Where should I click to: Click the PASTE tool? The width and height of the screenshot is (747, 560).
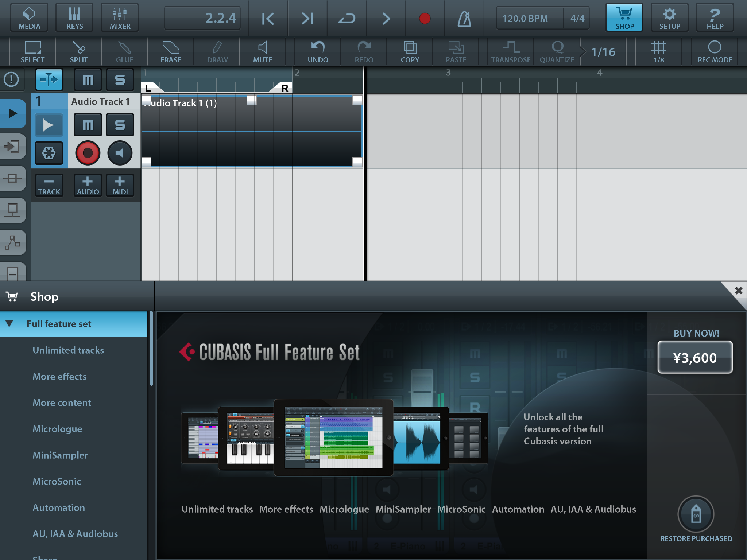456,52
